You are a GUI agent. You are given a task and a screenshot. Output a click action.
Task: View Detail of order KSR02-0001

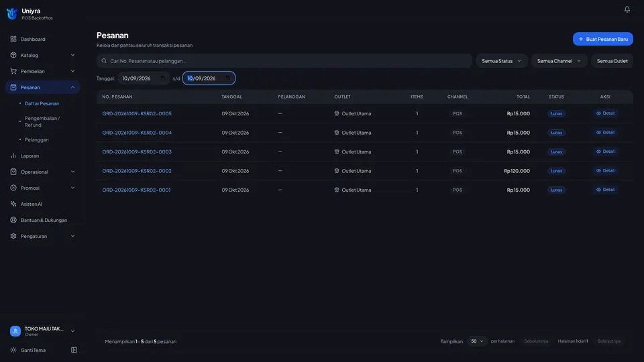pyautogui.click(x=605, y=190)
